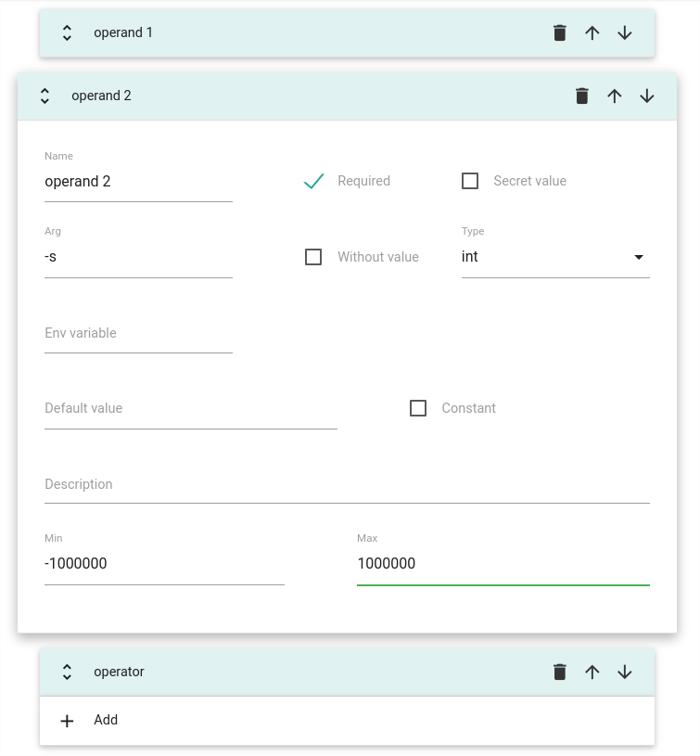Delete operand 1 parameter

tap(559, 33)
